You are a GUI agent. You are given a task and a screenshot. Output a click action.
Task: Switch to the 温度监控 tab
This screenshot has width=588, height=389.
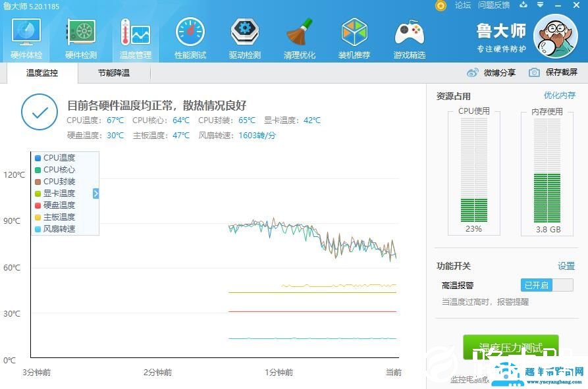click(x=42, y=72)
